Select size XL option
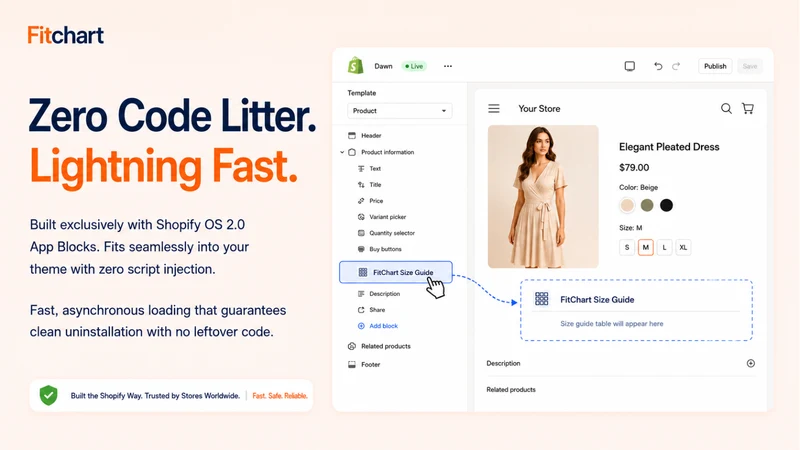Image resolution: width=800 pixels, height=450 pixels. 683,247
